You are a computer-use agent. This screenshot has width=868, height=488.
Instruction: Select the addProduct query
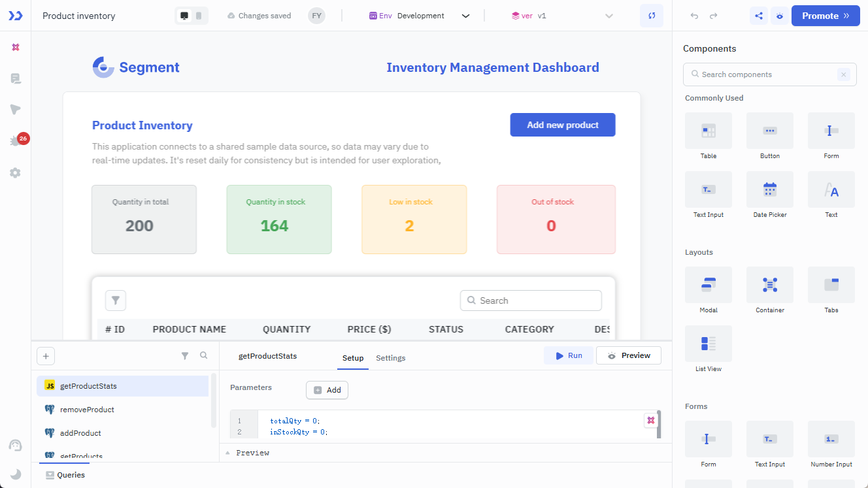[x=123, y=433]
